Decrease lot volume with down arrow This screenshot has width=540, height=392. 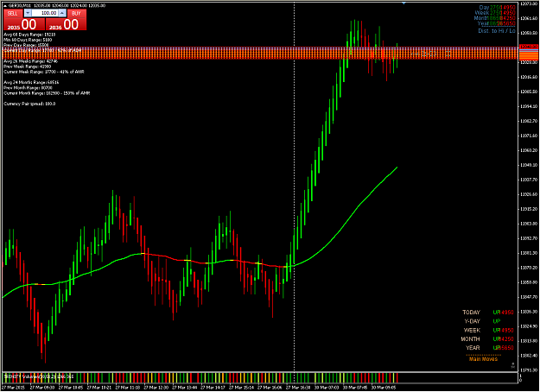28,13
